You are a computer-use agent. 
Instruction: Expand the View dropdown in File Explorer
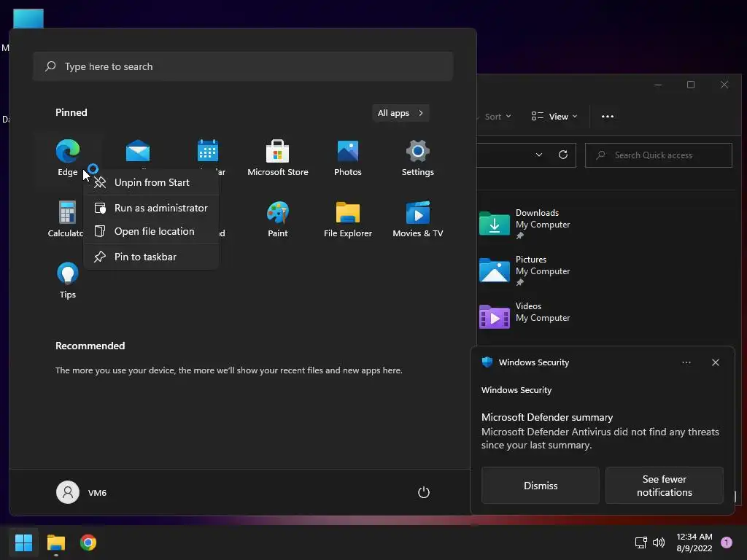coord(554,117)
